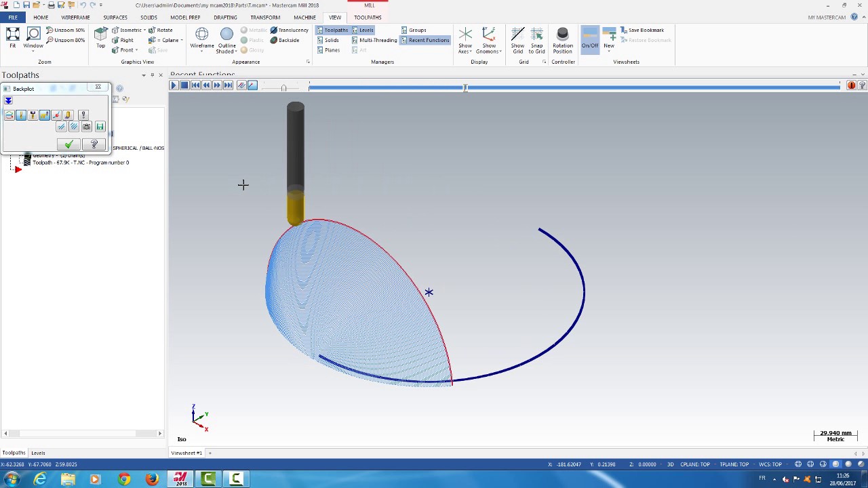This screenshot has height=488, width=868.
Task: Save Bookmark for viewsheet
Action: click(642, 30)
